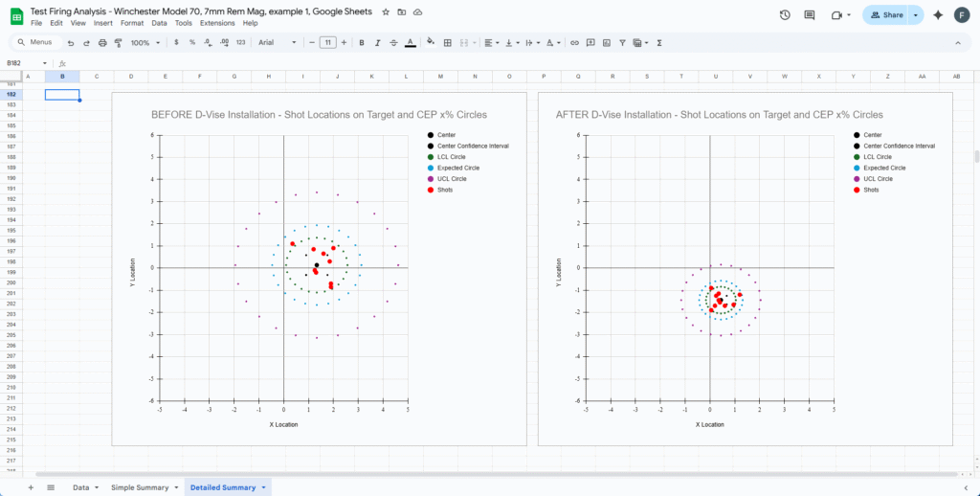
Task: Open the Google account avatar
Action: click(x=962, y=15)
